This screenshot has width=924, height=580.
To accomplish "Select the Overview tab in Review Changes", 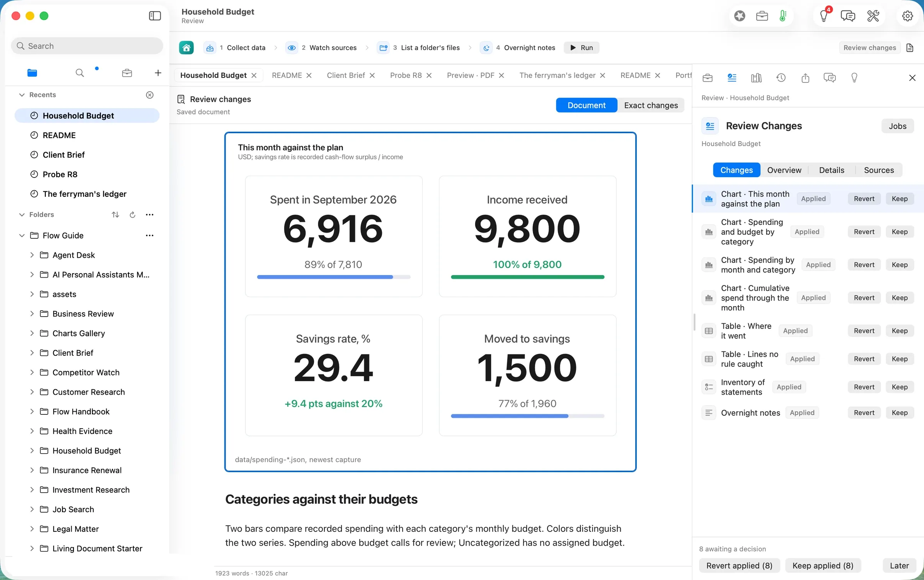I will coord(784,170).
